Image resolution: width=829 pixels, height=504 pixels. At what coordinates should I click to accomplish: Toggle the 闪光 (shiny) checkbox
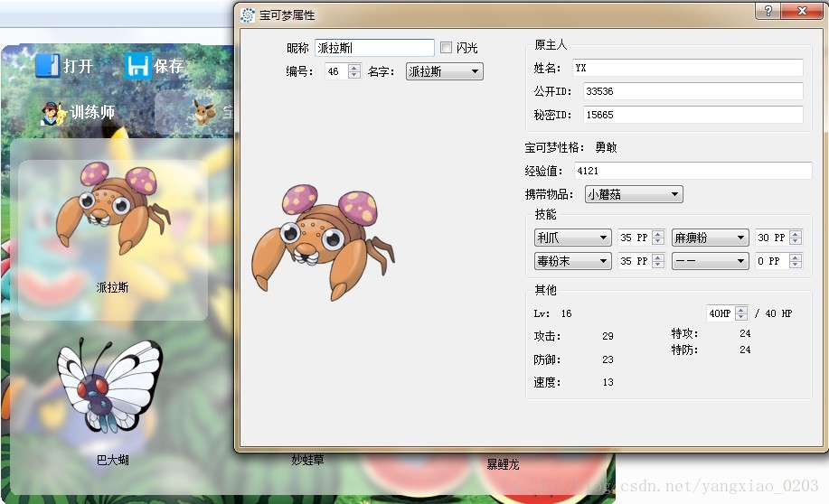click(447, 48)
